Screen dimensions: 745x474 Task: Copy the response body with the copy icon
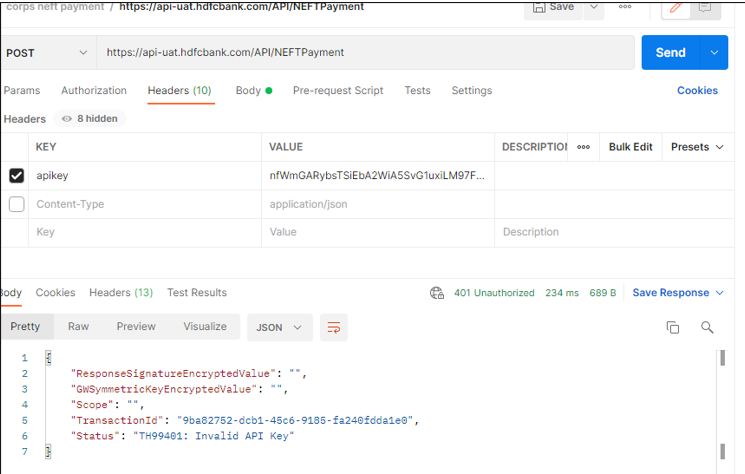click(673, 327)
